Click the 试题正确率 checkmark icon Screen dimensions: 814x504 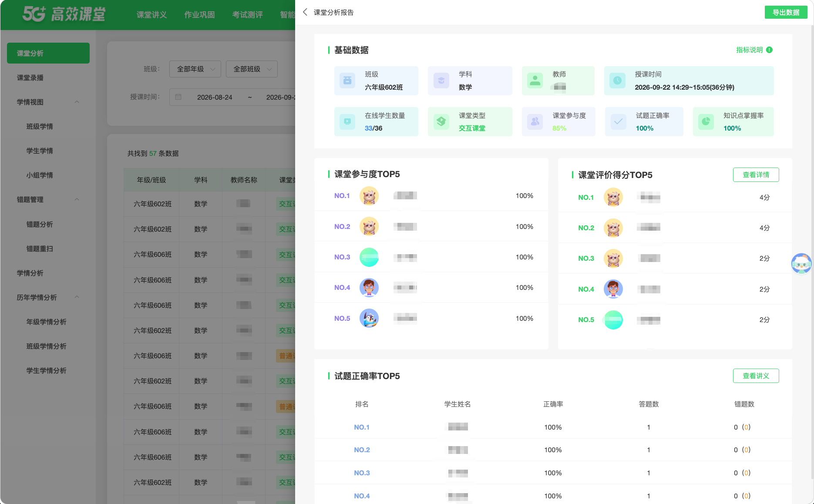tap(618, 121)
